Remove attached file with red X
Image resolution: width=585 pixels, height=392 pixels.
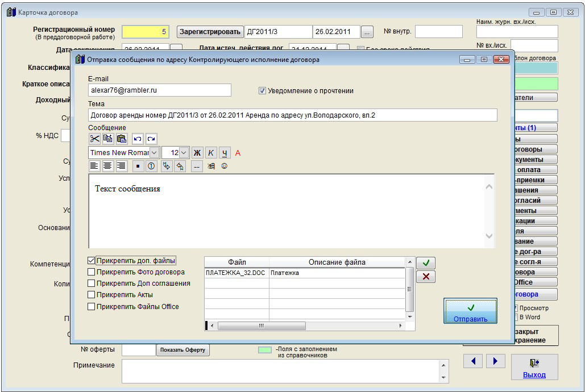426,277
